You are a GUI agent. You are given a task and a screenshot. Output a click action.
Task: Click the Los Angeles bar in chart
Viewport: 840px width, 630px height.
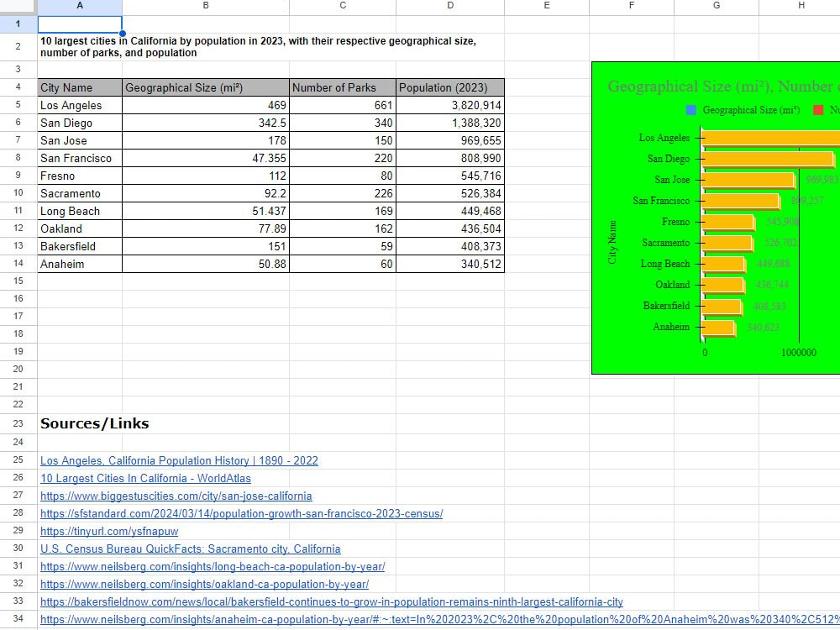pyautogui.click(x=770, y=138)
